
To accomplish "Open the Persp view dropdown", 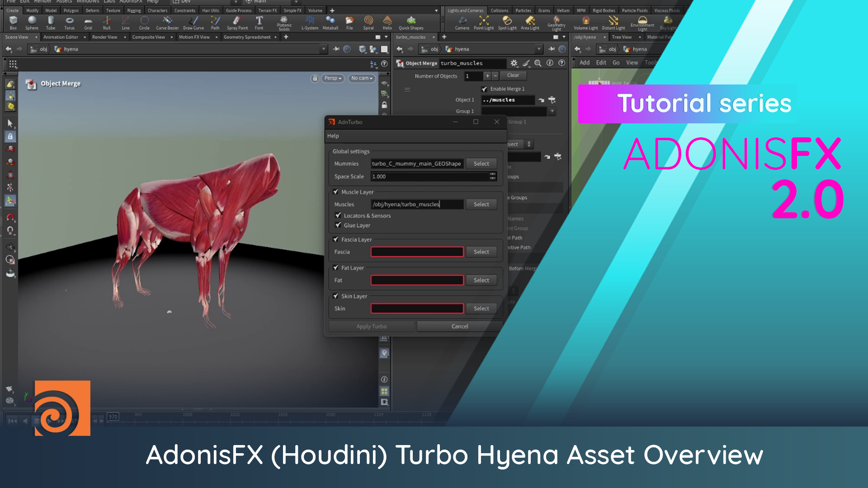I will coord(333,78).
